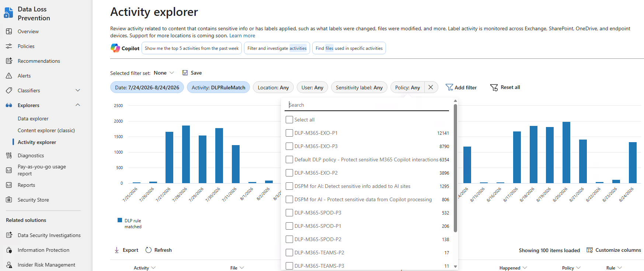Click the 8/20/2026 bar in chart
The width and height of the screenshot is (644, 271).
(x=566, y=152)
